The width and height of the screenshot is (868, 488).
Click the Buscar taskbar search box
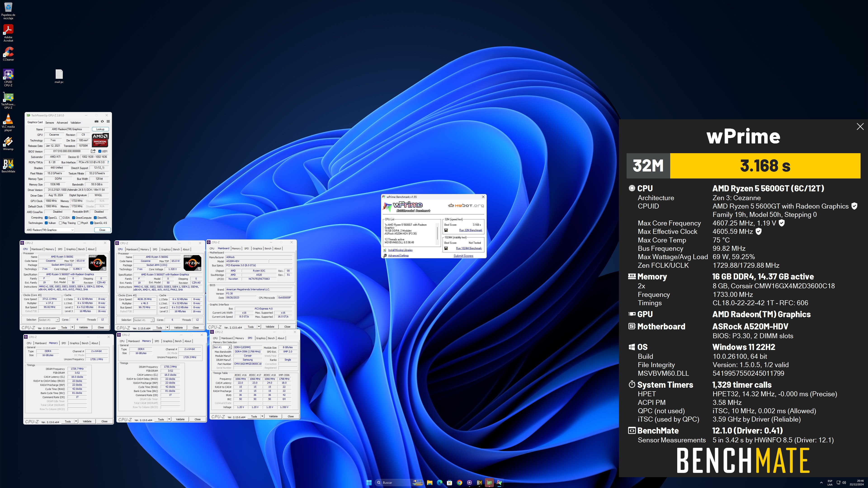coord(399,483)
